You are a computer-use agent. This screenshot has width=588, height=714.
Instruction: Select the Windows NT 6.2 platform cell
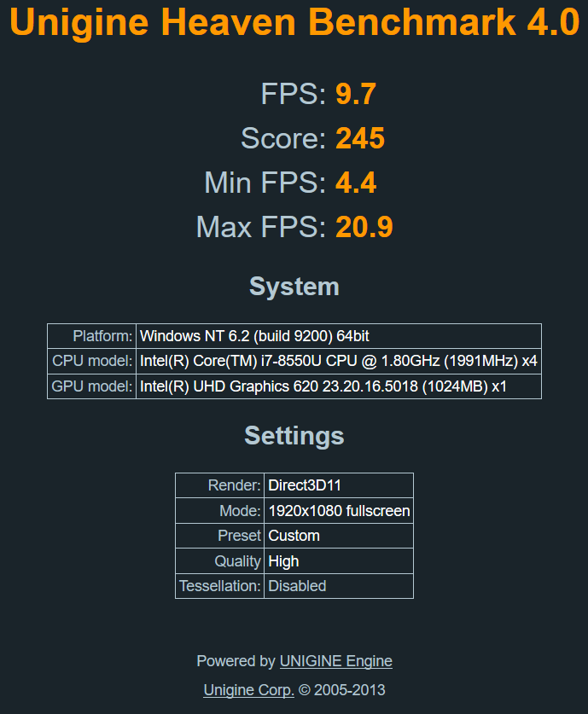pos(254,336)
